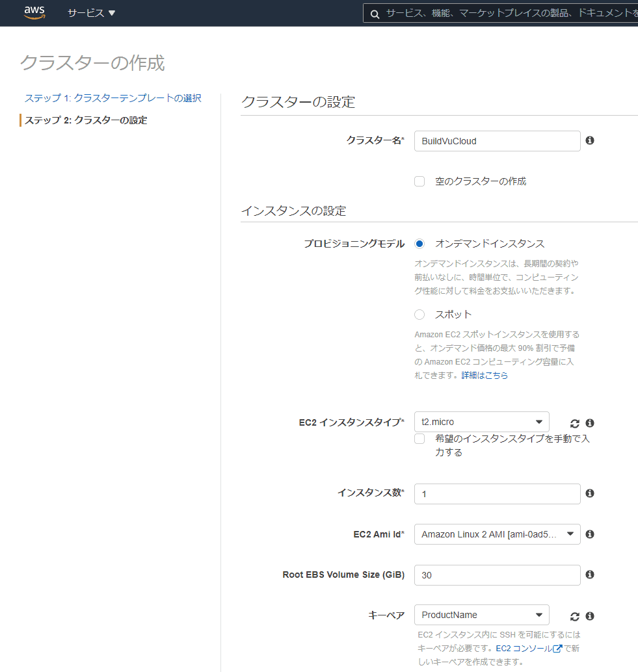Click the インスタンスの設定 section heading
The image size is (638, 672).
click(x=294, y=211)
